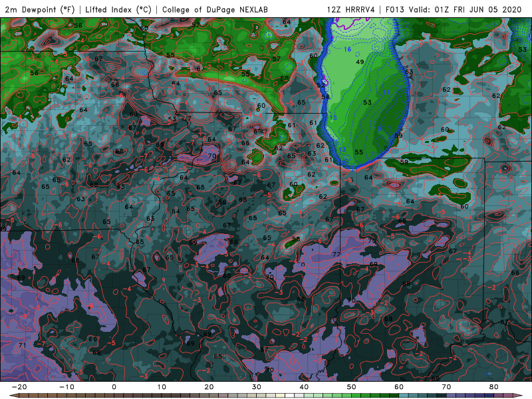Viewport: 532px width, 399px height.
Task: Click the '12Z HRRRV4' model run label
Action: (350, 9)
